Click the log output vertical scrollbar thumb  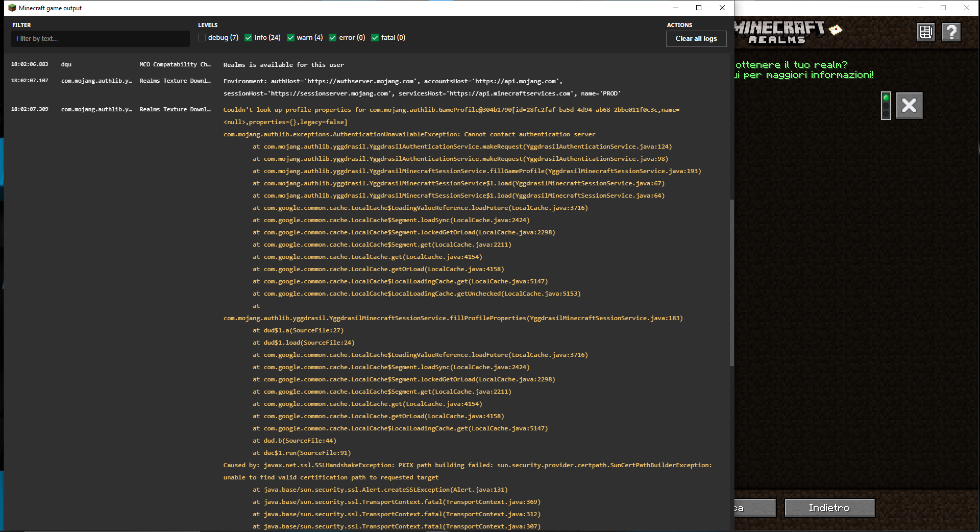point(731,282)
